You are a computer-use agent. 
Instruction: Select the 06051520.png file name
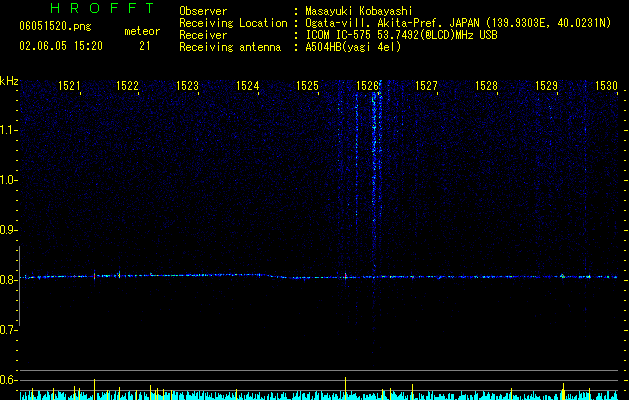click(x=55, y=26)
